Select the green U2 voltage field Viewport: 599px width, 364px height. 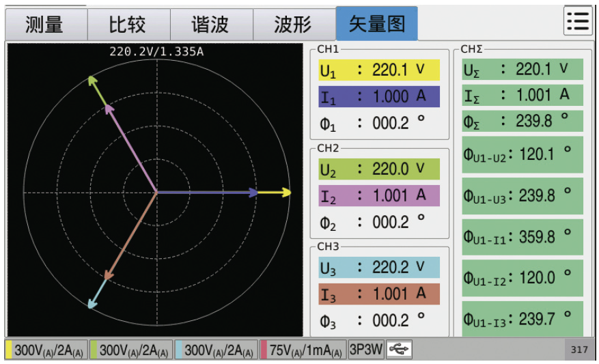[x=378, y=169]
